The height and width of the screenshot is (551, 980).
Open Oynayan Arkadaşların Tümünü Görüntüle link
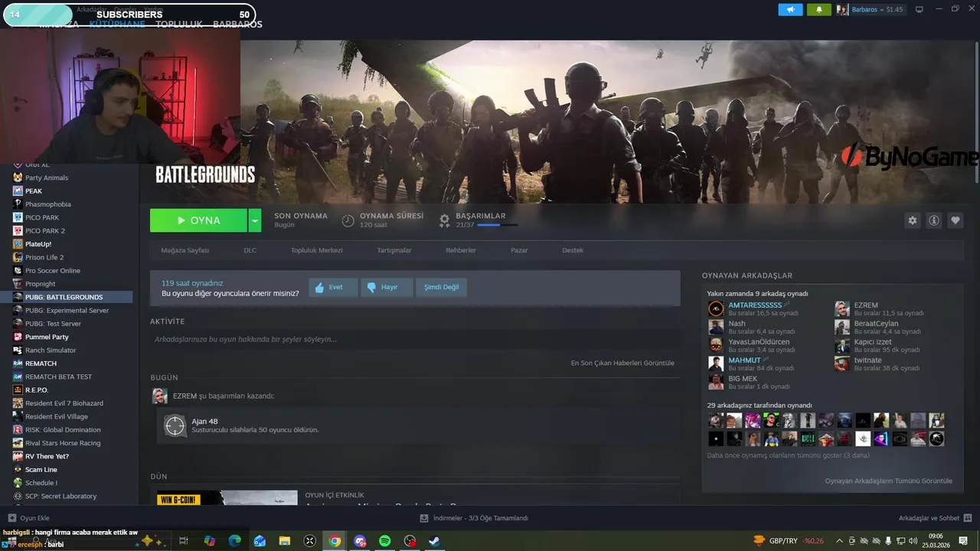click(x=888, y=481)
